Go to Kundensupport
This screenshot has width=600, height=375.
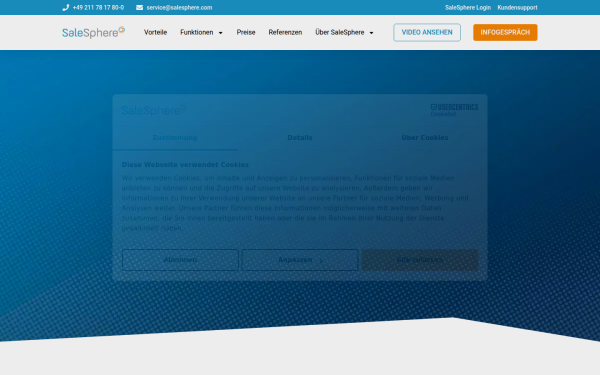point(517,8)
